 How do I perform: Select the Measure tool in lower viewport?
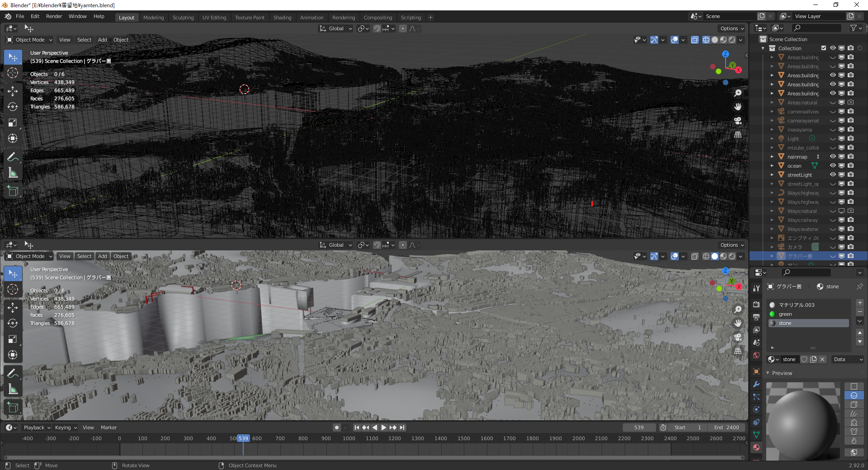(13, 390)
